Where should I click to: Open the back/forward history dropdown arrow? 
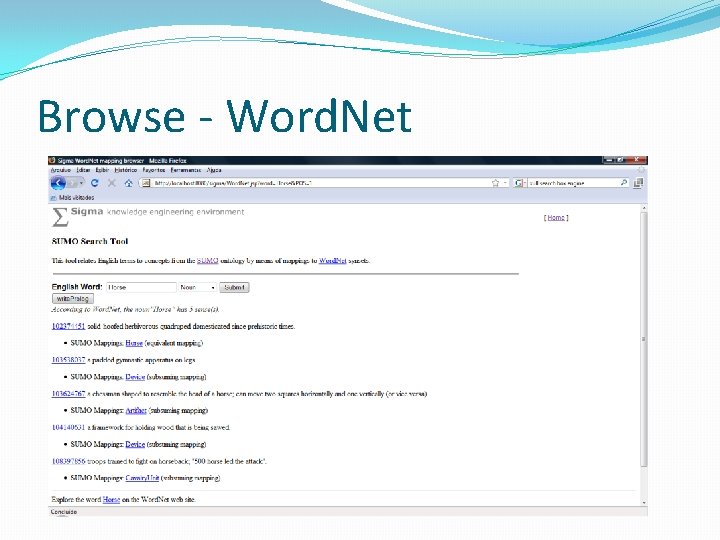81,183
